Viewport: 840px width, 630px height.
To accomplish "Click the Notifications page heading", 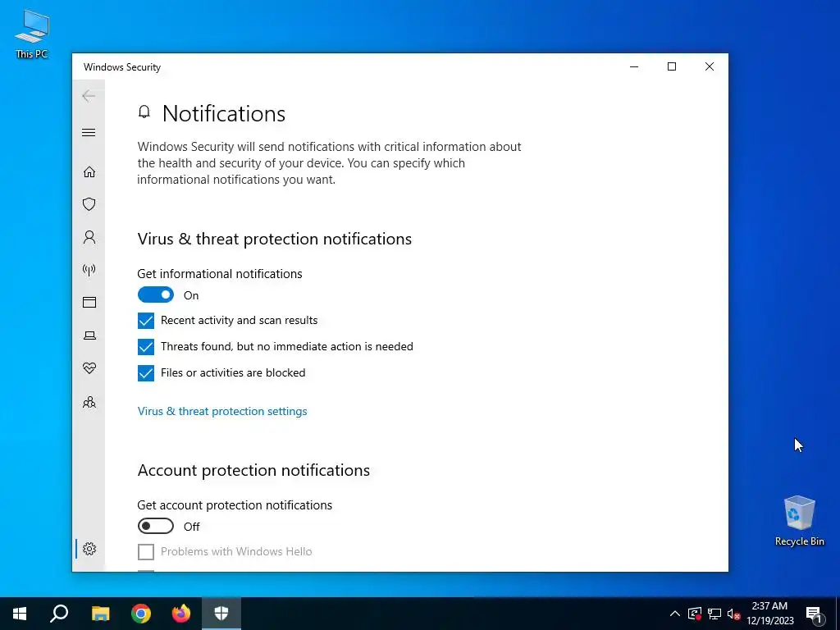I will (x=224, y=113).
